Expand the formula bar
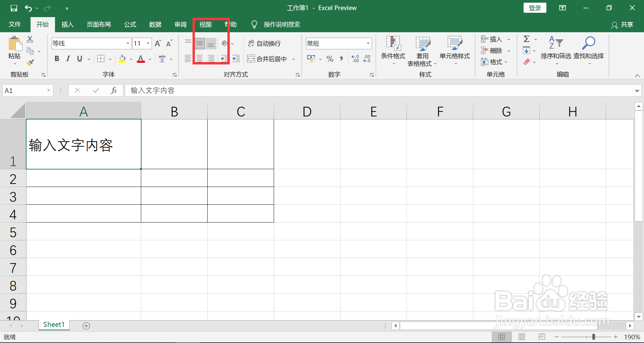Image resolution: width=644 pixels, height=343 pixels. pos(637,91)
